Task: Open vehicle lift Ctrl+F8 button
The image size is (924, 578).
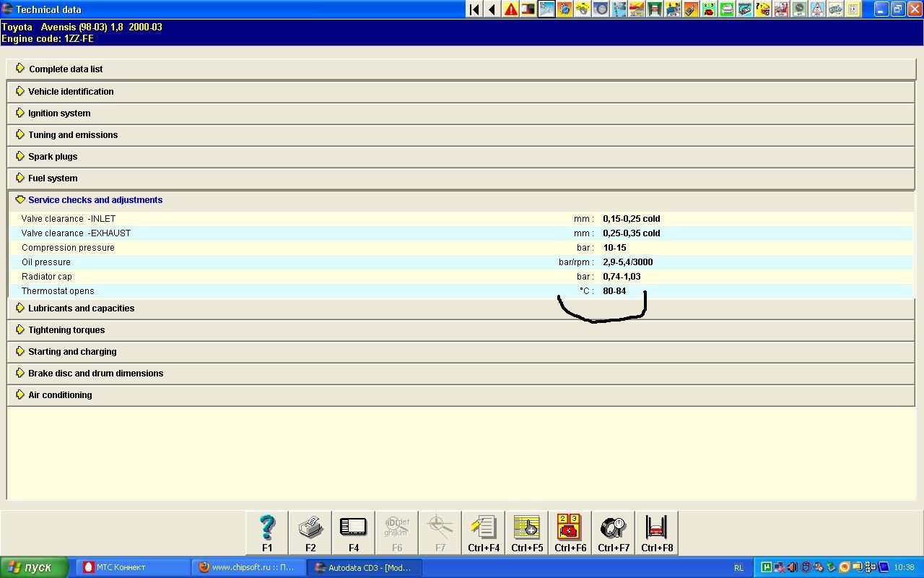Action: click(657, 533)
